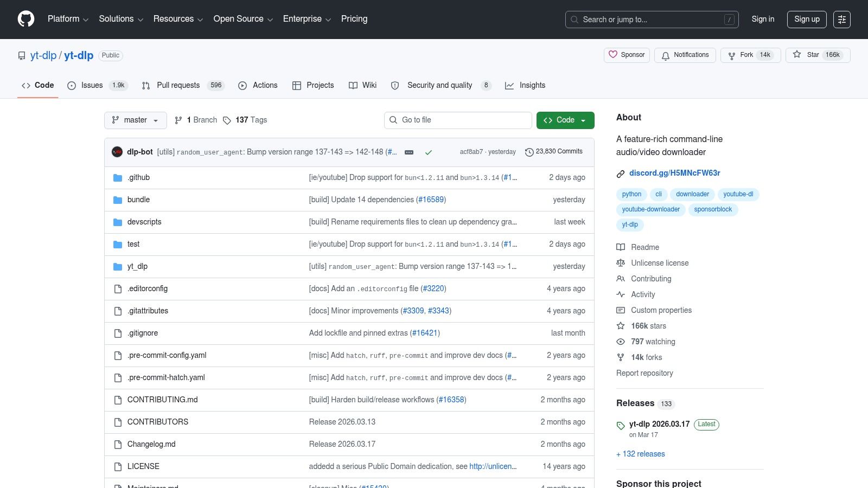The width and height of the screenshot is (868, 488).
Task: Open the discord.gg/H5MNcFW63r link
Action: (x=675, y=173)
